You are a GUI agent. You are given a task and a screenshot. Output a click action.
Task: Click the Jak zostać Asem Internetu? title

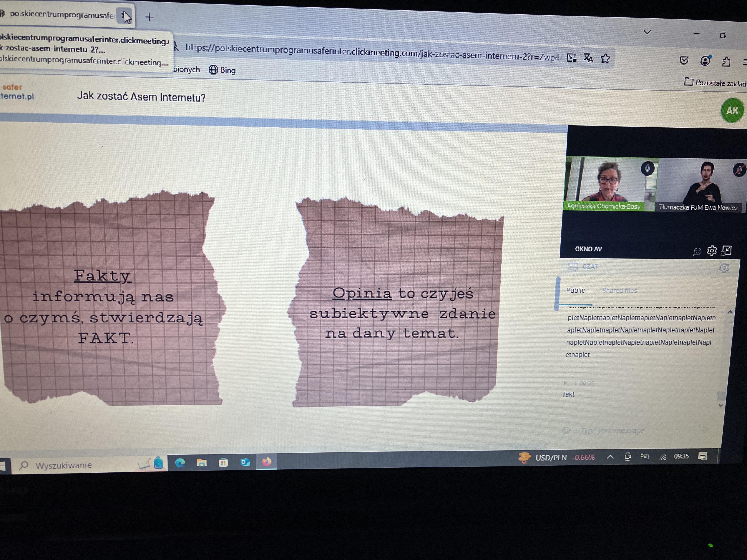coord(141,97)
